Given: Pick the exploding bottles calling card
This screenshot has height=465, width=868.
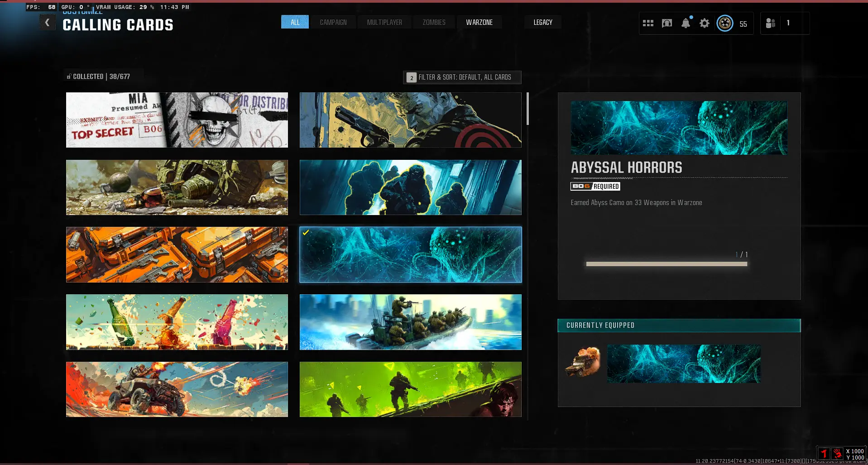Looking at the screenshot, I should pyautogui.click(x=177, y=322).
